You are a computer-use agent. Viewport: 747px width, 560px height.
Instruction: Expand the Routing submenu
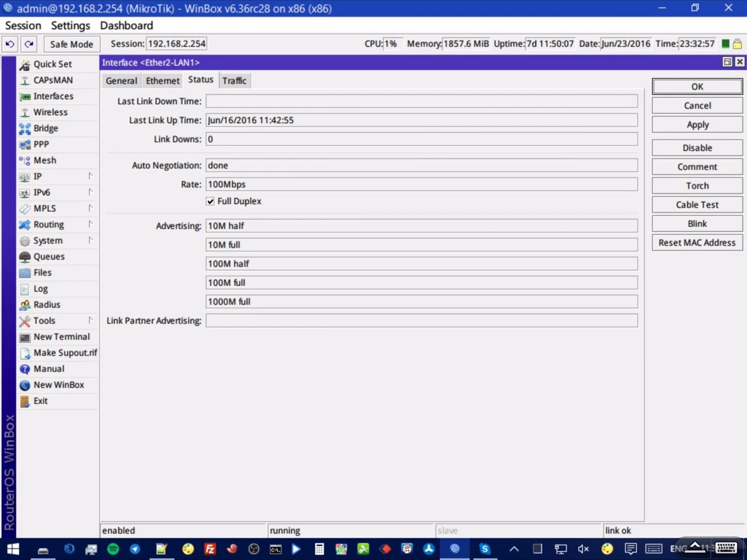pos(90,224)
